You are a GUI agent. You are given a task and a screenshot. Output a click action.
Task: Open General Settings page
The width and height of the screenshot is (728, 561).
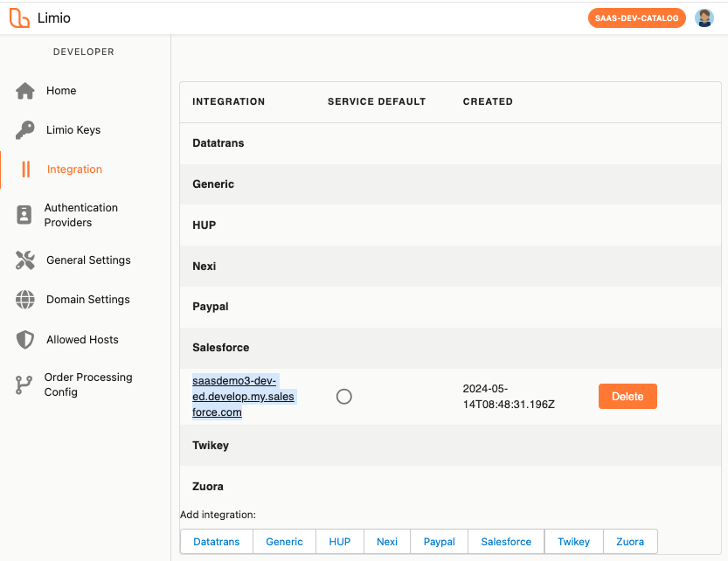88,260
